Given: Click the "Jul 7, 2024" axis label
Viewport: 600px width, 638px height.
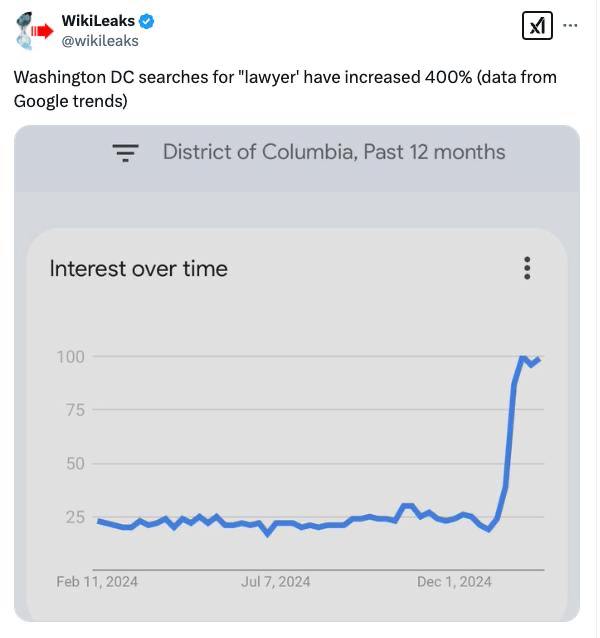Looking at the screenshot, I should (x=276, y=581).
